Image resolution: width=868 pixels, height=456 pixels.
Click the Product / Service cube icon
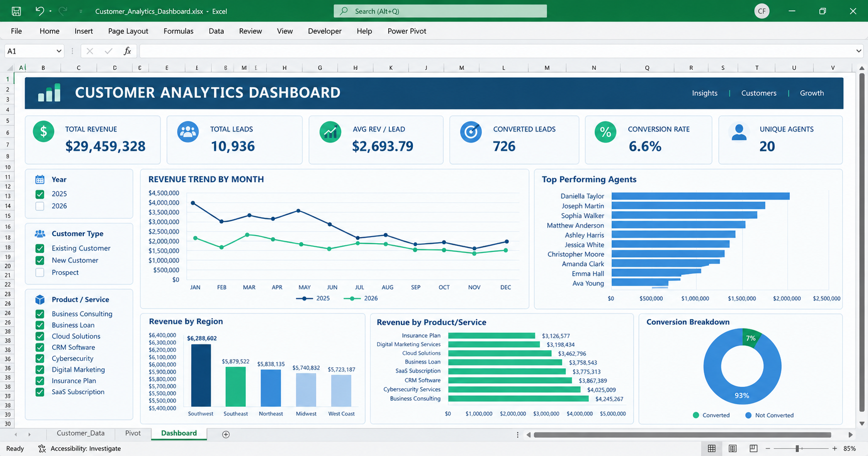click(40, 299)
